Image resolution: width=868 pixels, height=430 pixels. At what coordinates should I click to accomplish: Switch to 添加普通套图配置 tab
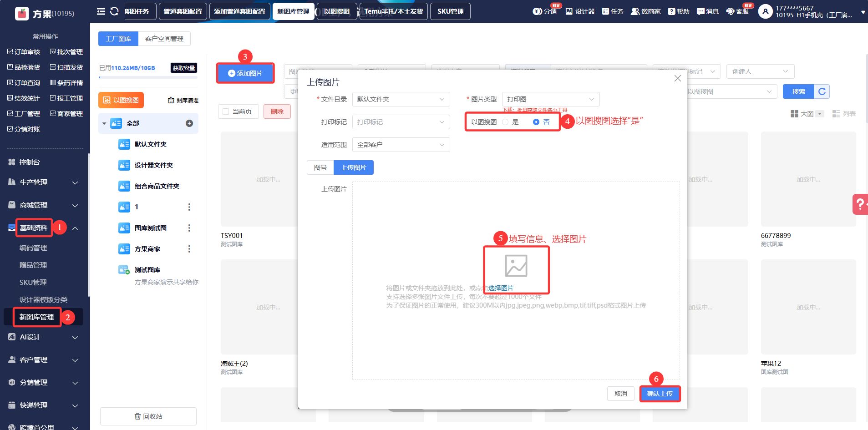pyautogui.click(x=240, y=11)
